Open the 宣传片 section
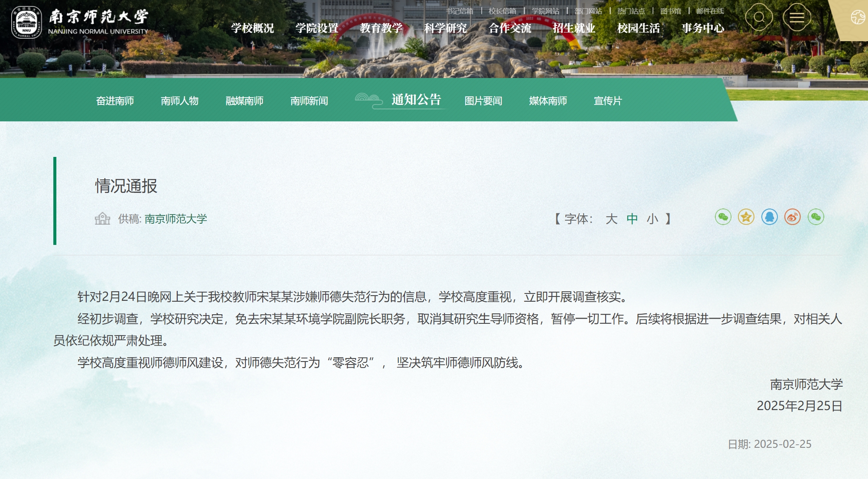 click(608, 101)
